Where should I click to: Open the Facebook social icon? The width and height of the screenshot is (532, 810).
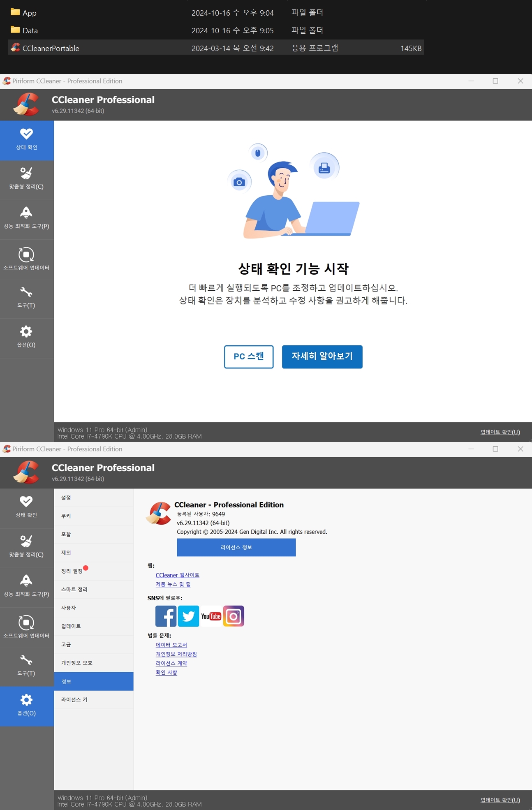click(166, 616)
